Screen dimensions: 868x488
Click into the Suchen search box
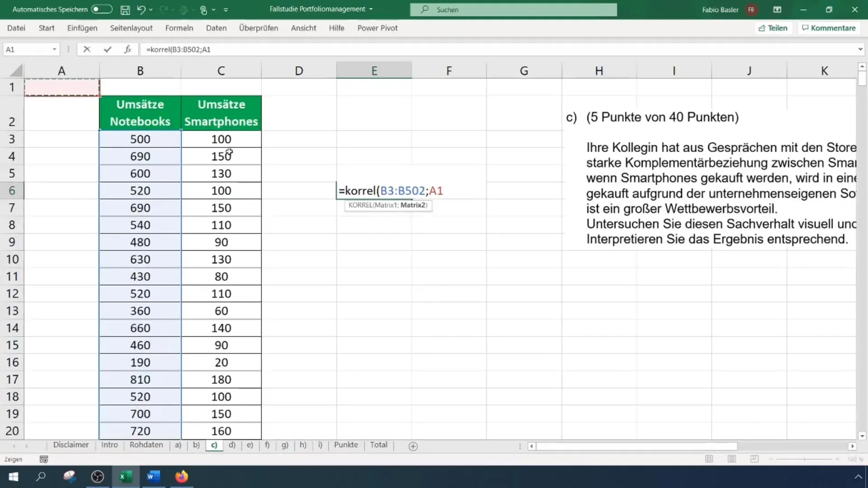point(513,9)
